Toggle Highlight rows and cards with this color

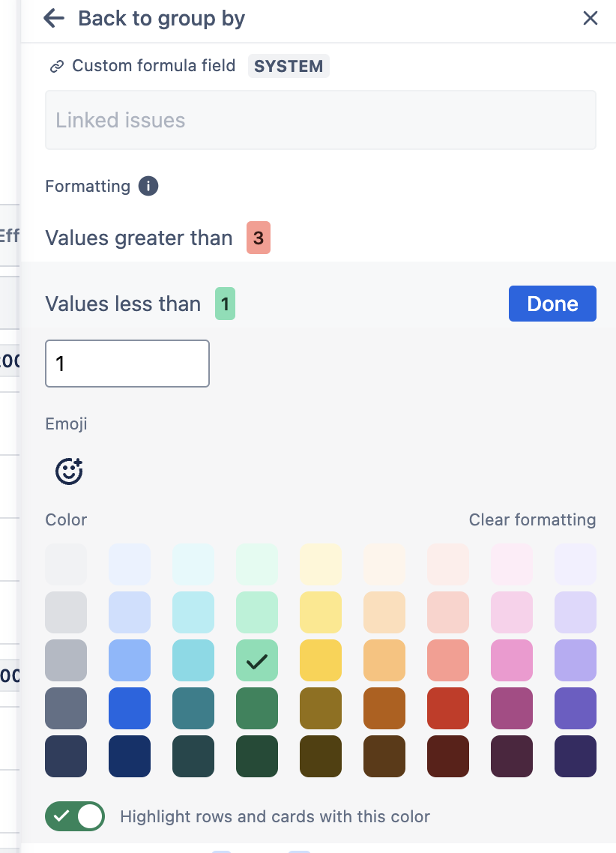point(75,816)
